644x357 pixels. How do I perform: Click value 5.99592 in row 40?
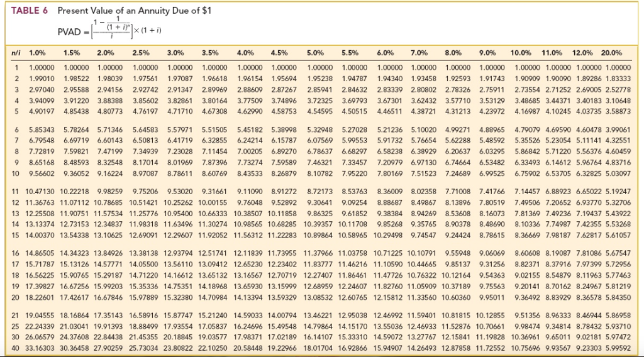pos(619,348)
